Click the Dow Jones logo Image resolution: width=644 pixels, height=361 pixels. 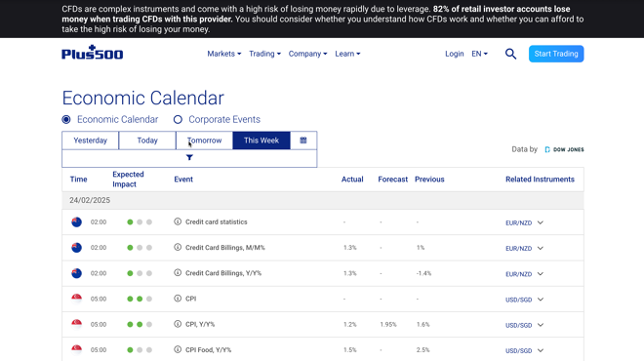564,149
